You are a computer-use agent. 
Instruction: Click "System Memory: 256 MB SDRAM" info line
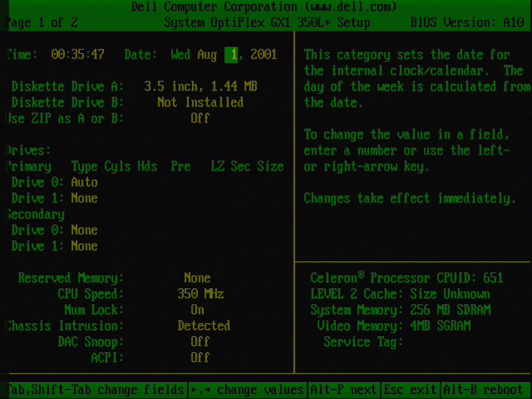400,310
